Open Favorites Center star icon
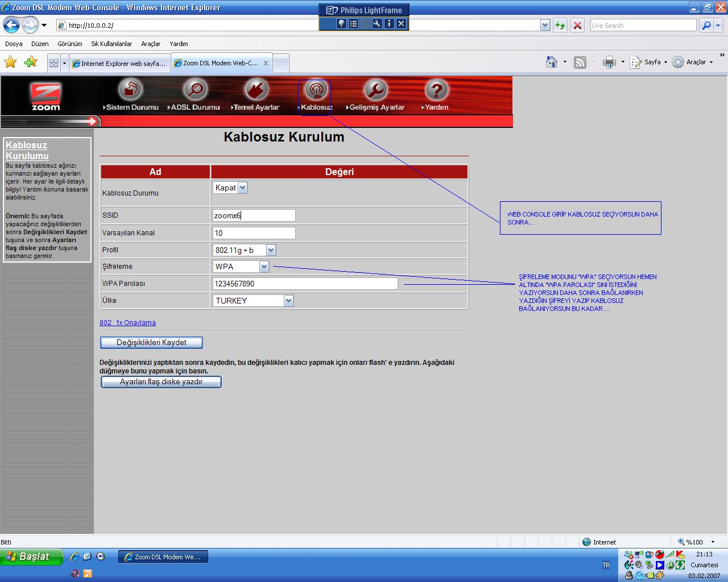Viewport: 728px width, 582px height. click(x=11, y=62)
